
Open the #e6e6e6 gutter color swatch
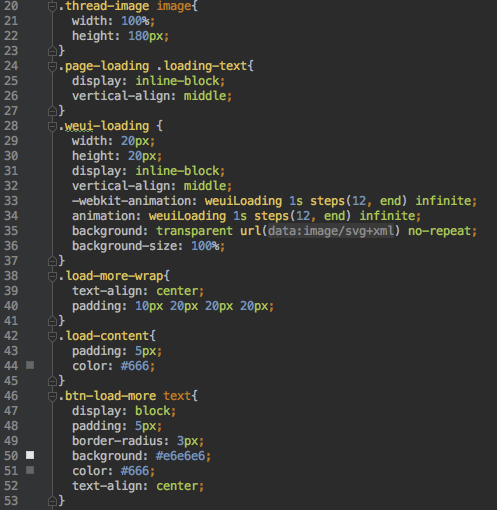pos(30,455)
